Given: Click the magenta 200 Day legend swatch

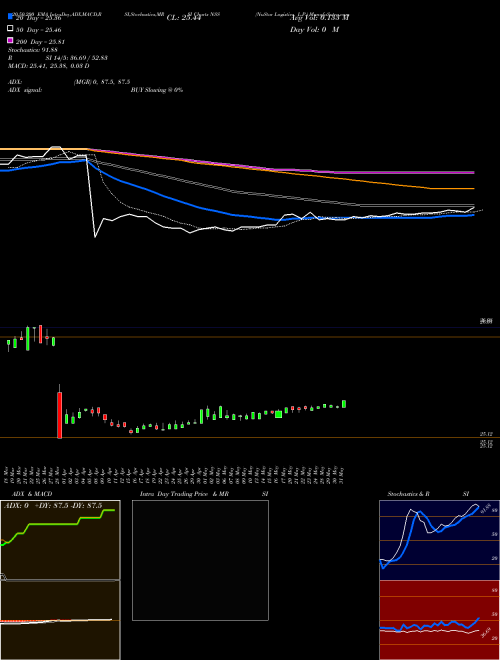Looking at the screenshot, I should 10,41.
